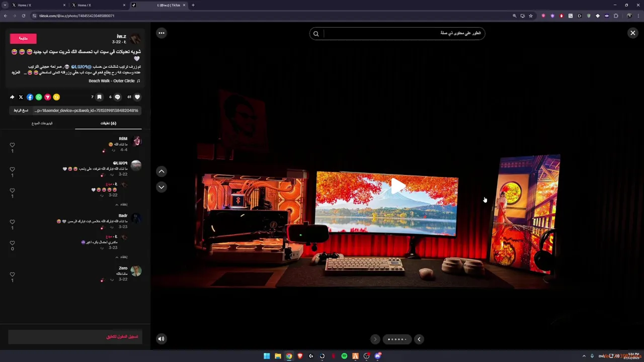Like the post with the heart icon

[137, 97]
